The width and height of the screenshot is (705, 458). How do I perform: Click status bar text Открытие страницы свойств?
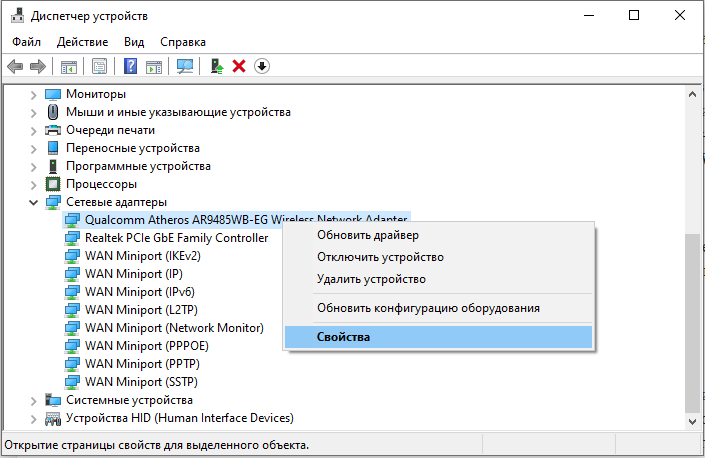(156, 445)
